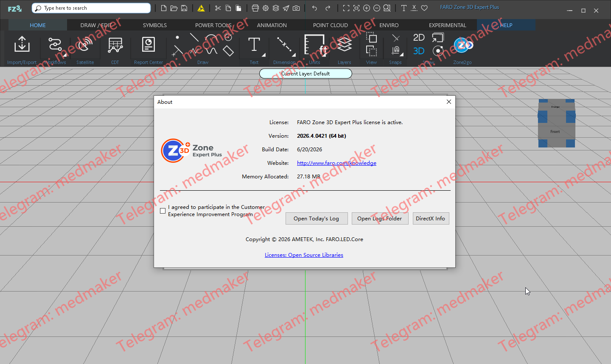Cut selection with the scissors icon
The height and width of the screenshot is (364, 611).
[218, 8]
